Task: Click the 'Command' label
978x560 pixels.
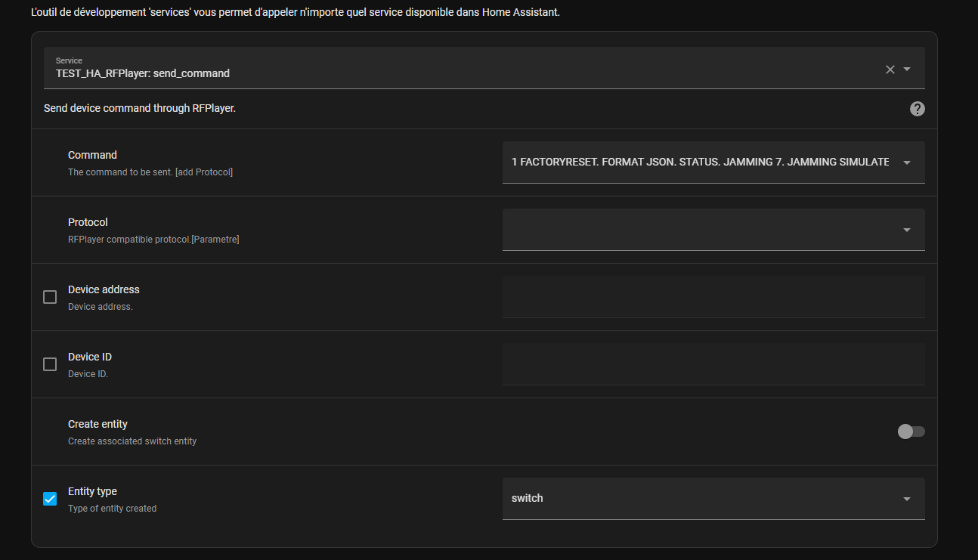Action: pos(92,155)
